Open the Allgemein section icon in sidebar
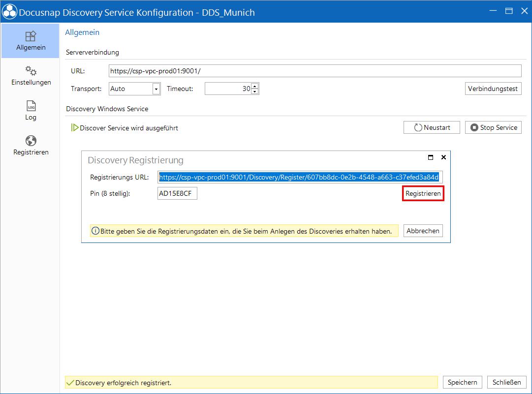The image size is (532, 394). click(x=31, y=36)
